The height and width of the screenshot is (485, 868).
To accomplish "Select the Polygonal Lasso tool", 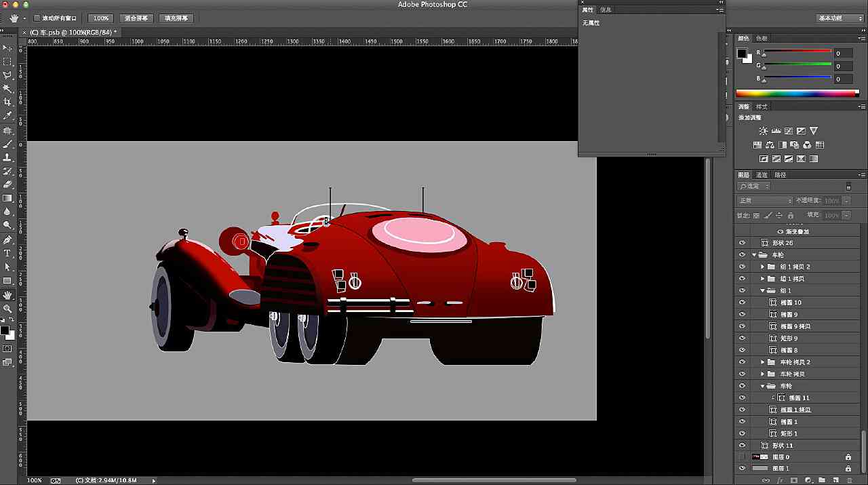I will tap(7, 75).
